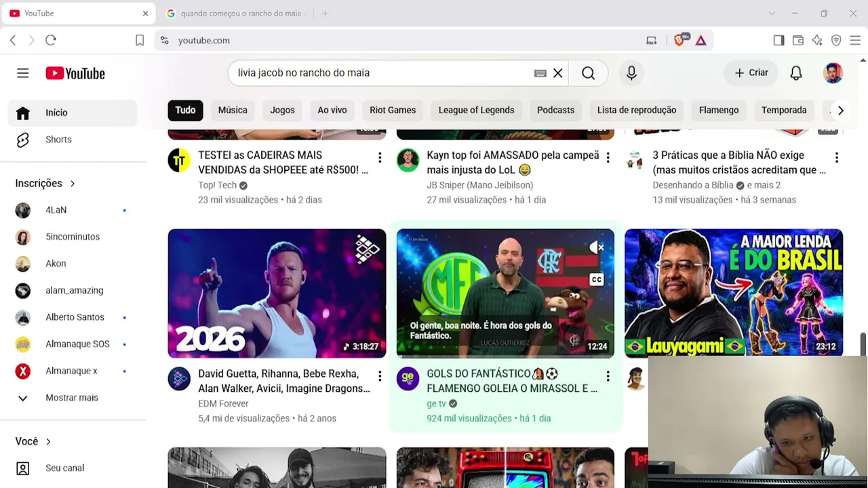Open options for TESTEI as CADEIRAS video
Screen dimensions: 868x488
380,158
